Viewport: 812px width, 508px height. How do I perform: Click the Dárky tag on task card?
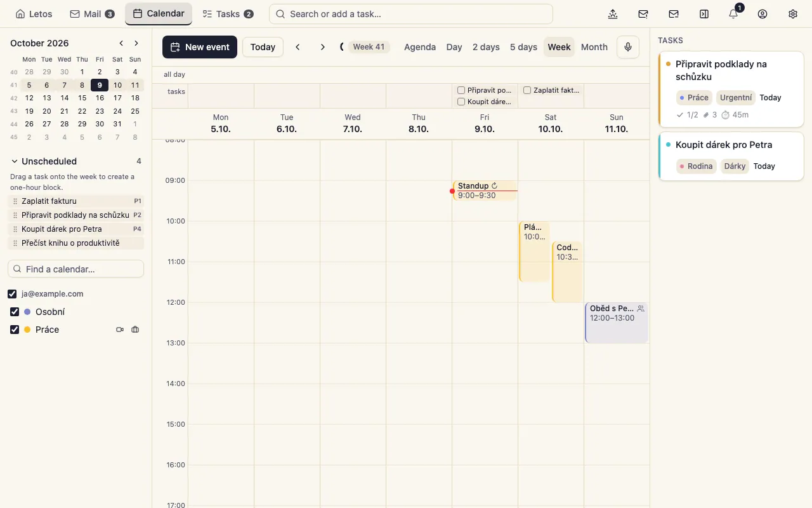(x=735, y=166)
